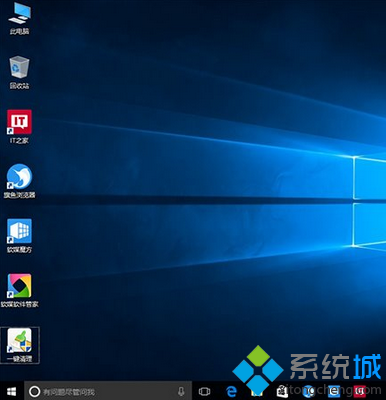Launch Microsoft Edge from the taskbar

coord(231,391)
